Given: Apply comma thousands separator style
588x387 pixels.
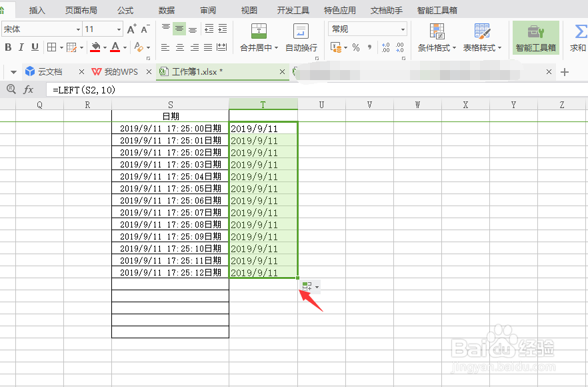Looking at the screenshot, I should point(370,47).
